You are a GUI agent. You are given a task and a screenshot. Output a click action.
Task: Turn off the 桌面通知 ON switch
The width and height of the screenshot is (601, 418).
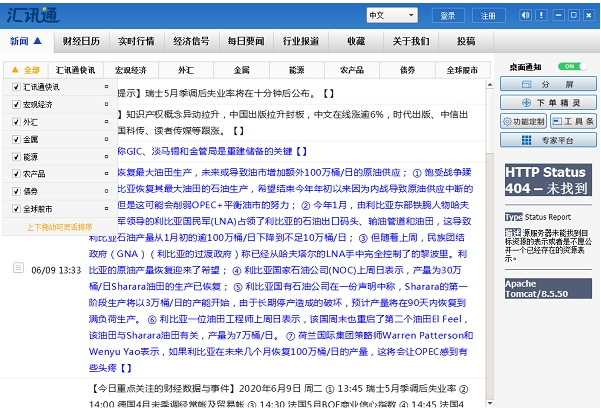click(x=572, y=66)
